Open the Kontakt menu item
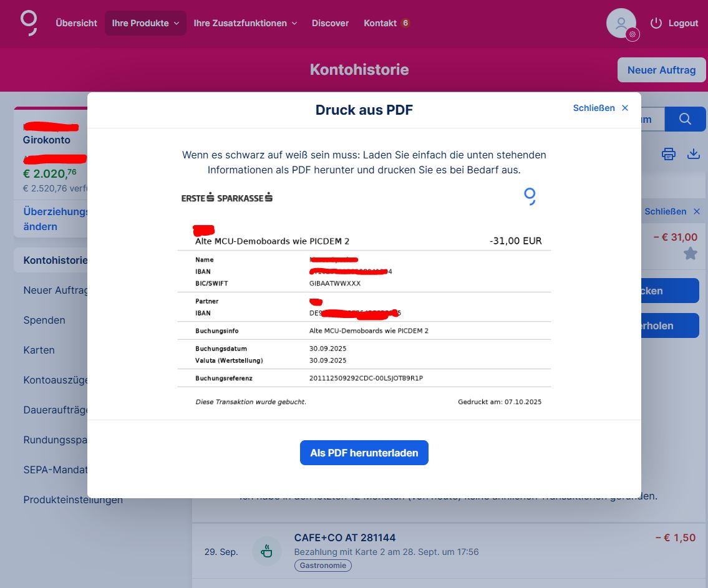Screen dimensions: 708x588 [x=380, y=23]
